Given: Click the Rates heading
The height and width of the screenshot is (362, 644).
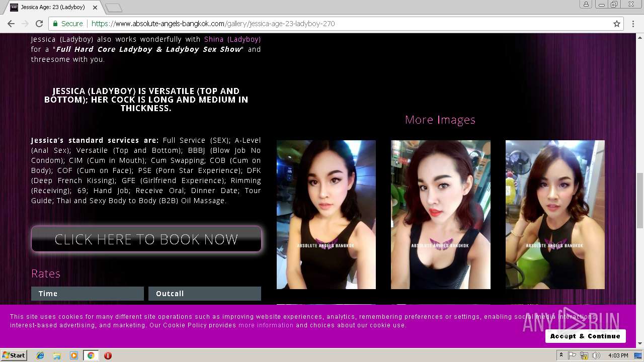Looking at the screenshot, I should (x=46, y=274).
